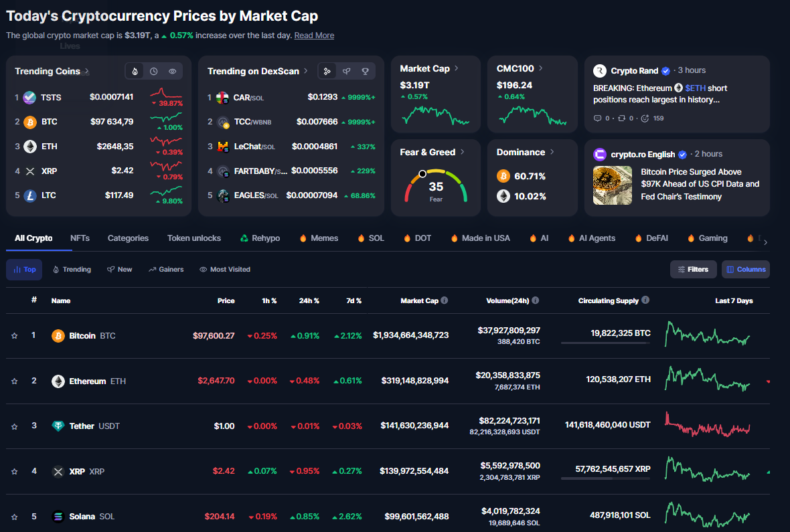Expand Trending on DexScan via its chevron
Image resolution: width=790 pixels, height=532 pixels.
(306, 71)
